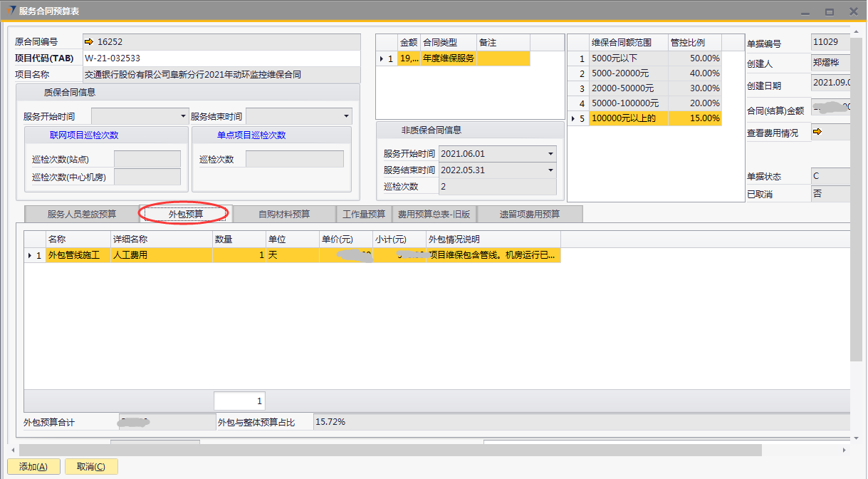Maximize the 服务合同预算表 window
868x479 pixels.
829,12
